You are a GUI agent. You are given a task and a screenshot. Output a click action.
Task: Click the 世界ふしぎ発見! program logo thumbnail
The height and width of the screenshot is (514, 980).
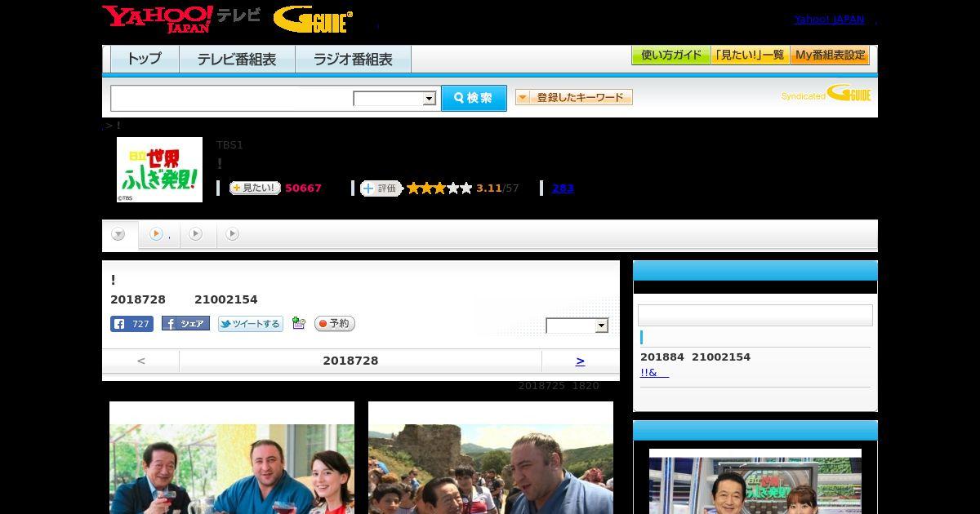159,170
